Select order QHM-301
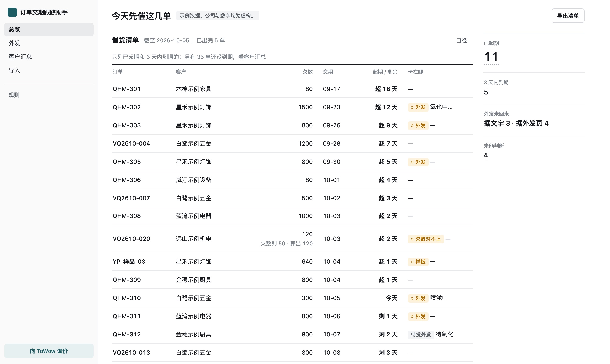 point(127,89)
